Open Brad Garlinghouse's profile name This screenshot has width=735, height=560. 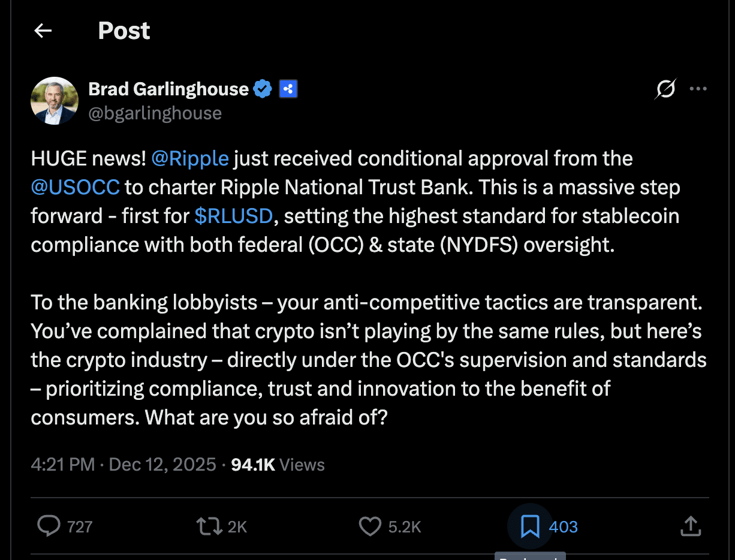(x=168, y=89)
